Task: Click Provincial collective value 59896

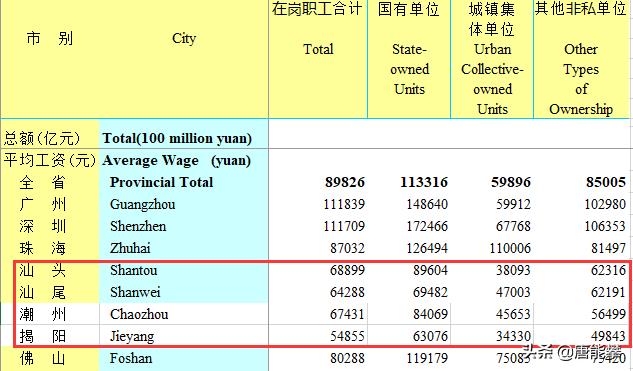Action: (511, 182)
